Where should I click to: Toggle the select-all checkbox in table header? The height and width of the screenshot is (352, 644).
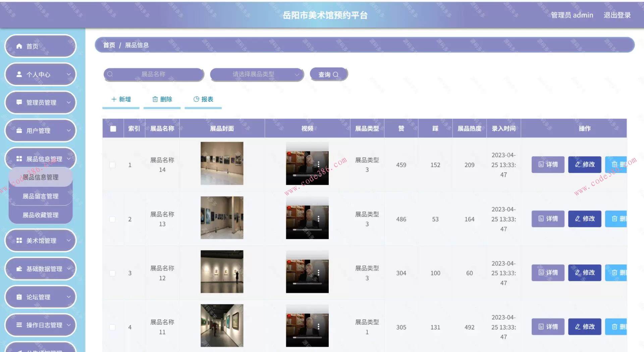coord(113,128)
